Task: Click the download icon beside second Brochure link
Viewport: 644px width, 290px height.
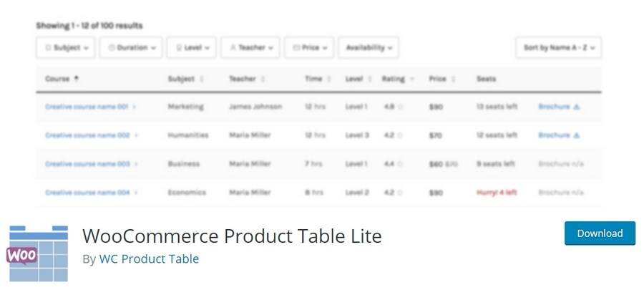Action: [577, 135]
